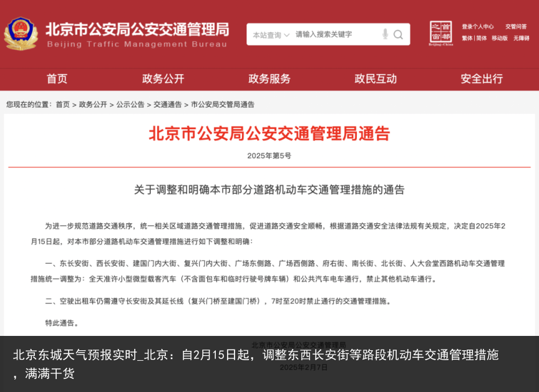Click the 特此通告 closing line
The height and width of the screenshot is (392, 539).
62,323
